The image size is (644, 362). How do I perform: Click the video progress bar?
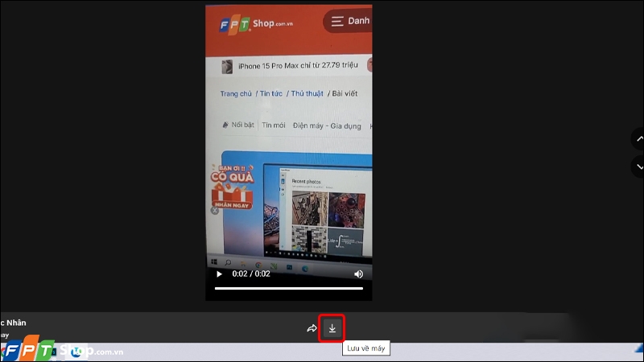coord(289,289)
